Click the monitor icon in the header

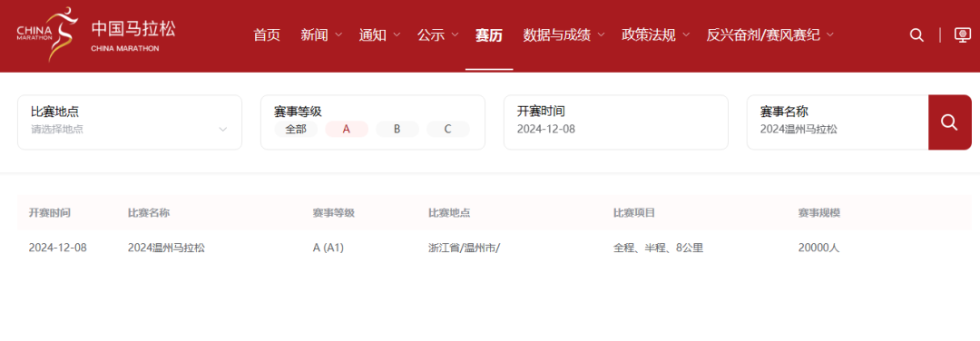click(x=962, y=35)
